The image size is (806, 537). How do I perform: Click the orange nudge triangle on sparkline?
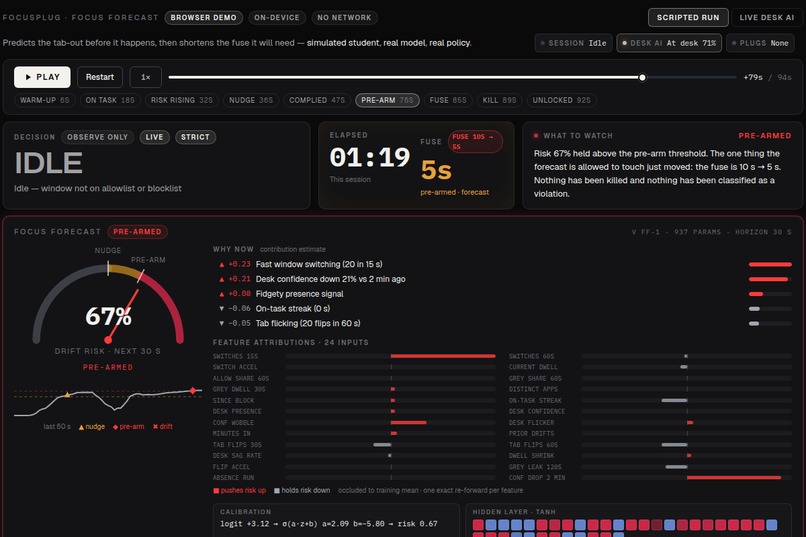pyautogui.click(x=67, y=395)
